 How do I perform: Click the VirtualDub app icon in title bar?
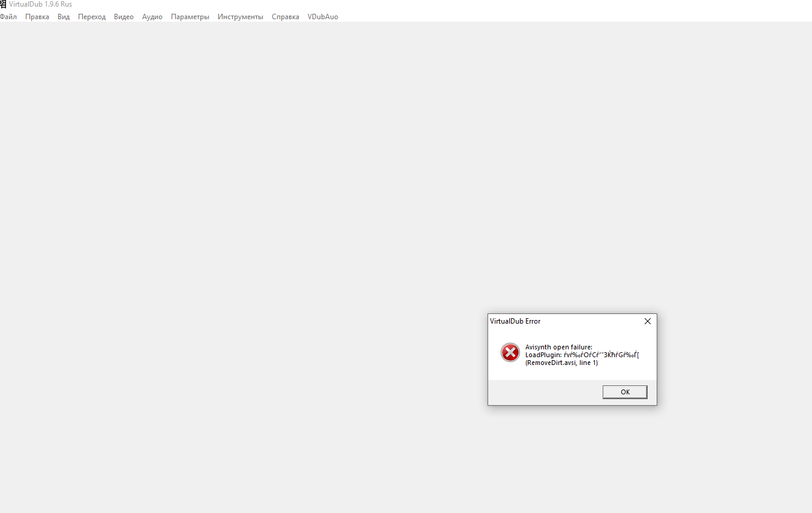click(3, 4)
